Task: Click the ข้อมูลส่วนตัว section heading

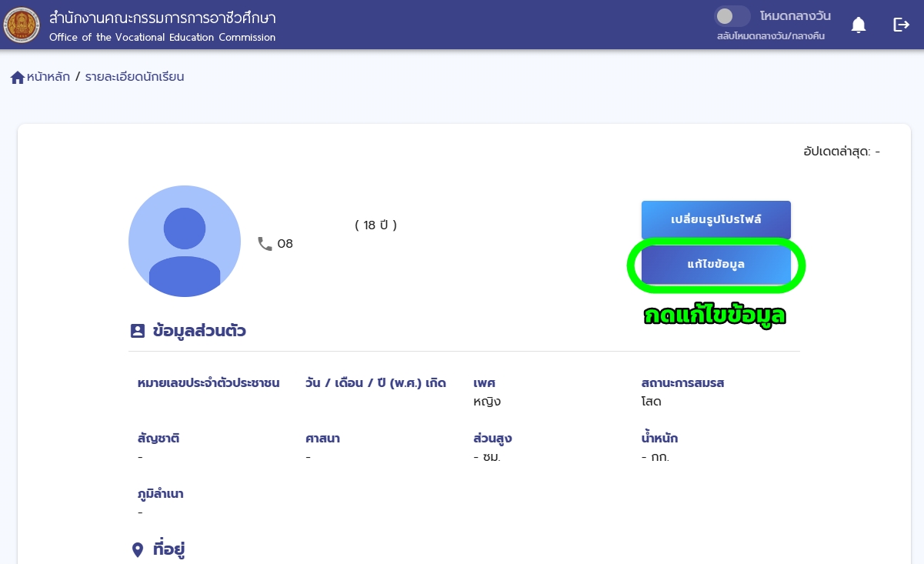Action: click(x=199, y=331)
